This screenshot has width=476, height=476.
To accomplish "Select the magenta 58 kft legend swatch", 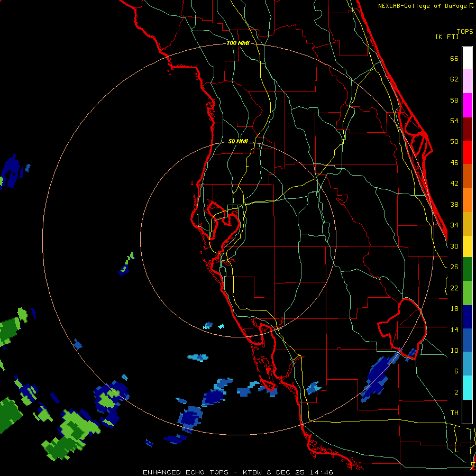I will point(467,105).
